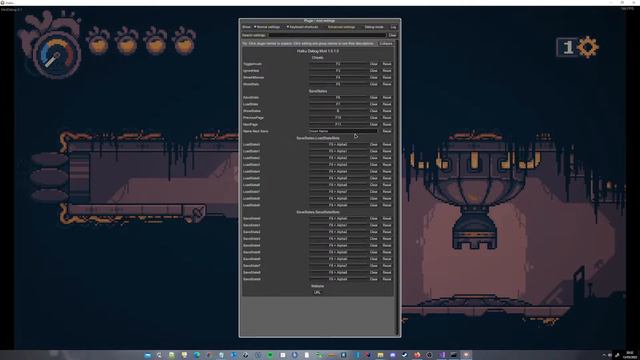640x360 pixels.
Task: Clear the LoadState1 shortcut
Action: click(x=373, y=151)
